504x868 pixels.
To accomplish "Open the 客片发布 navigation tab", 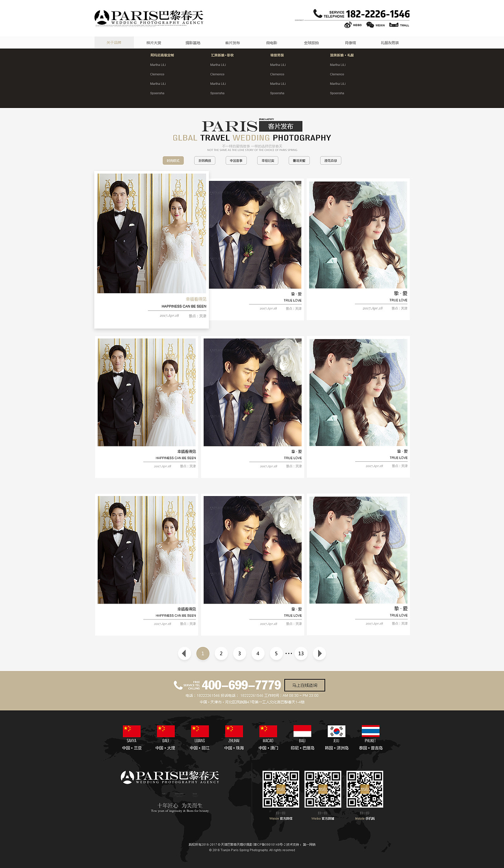I will pos(232,43).
